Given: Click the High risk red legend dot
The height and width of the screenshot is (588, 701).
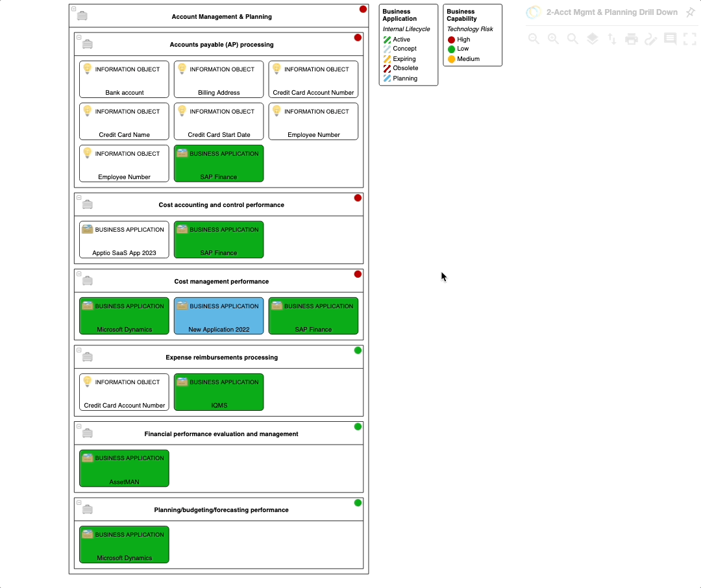Looking at the screenshot, I should pos(452,40).
